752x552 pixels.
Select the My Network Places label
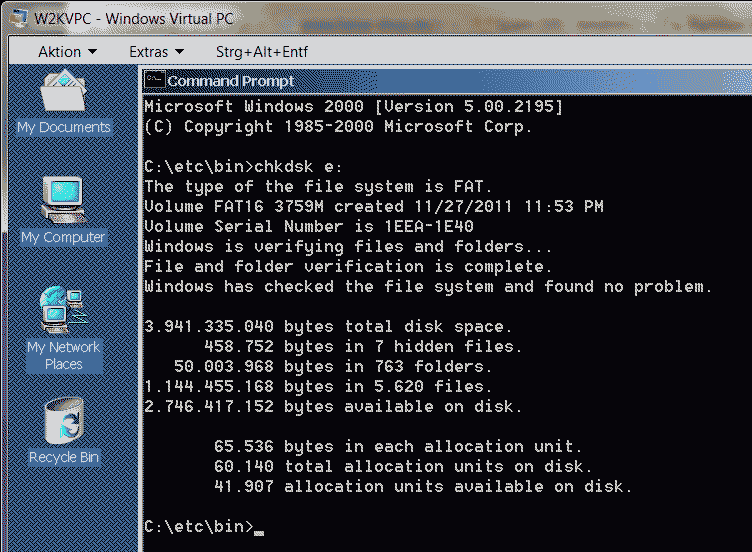pos(63,355)
